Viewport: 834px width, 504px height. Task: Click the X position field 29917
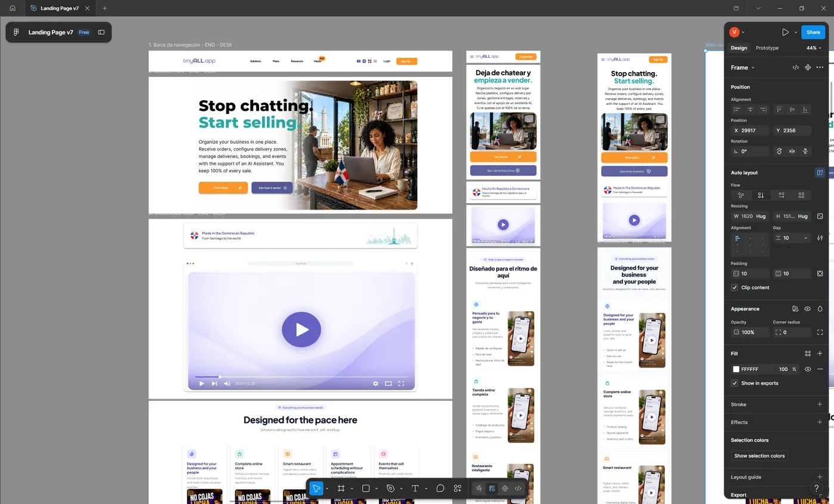[750, 130]
